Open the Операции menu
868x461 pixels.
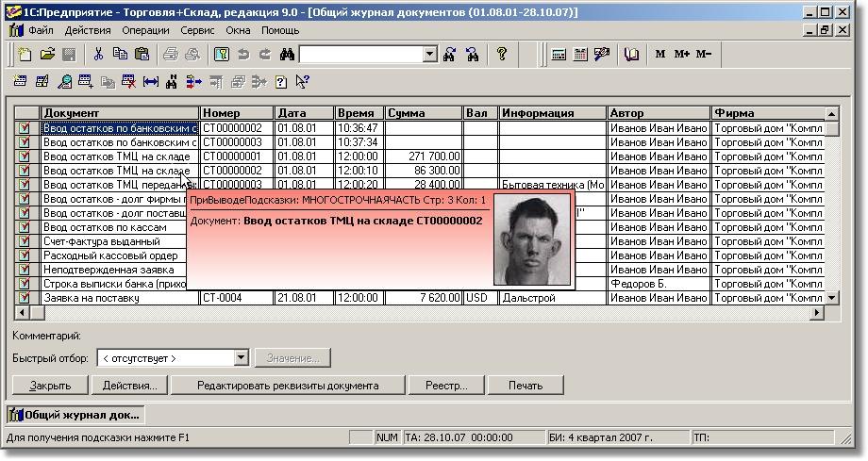[144, 30]
